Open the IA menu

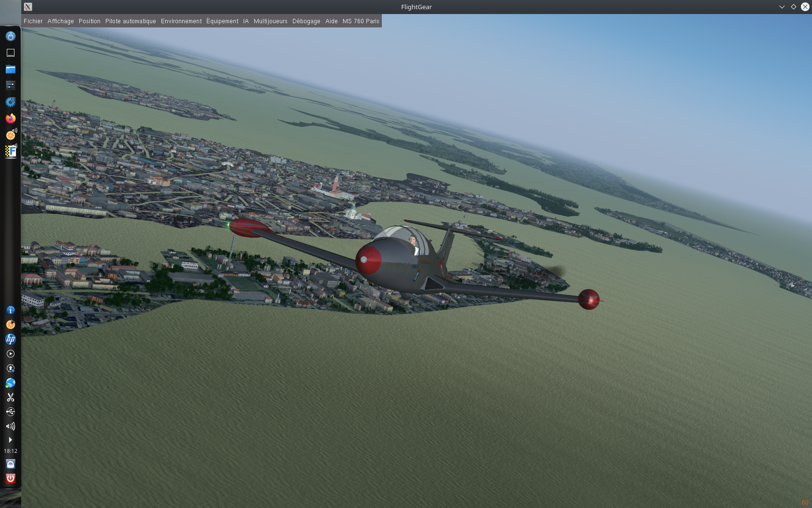(x=246, y=21)
